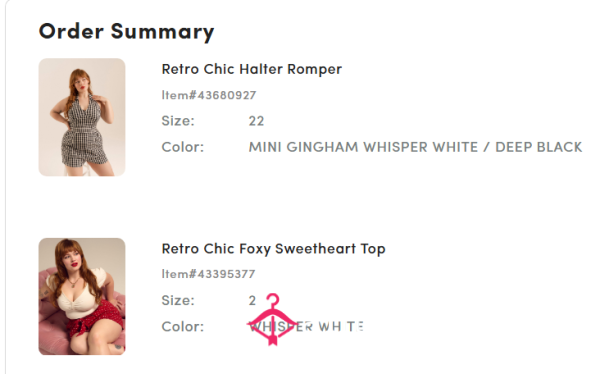Image resolution: width=600 pixels, height=374 pixels.
Task: Click the Retro Chic Foxy Sweetheart Top title
Action: click(273, 249)
